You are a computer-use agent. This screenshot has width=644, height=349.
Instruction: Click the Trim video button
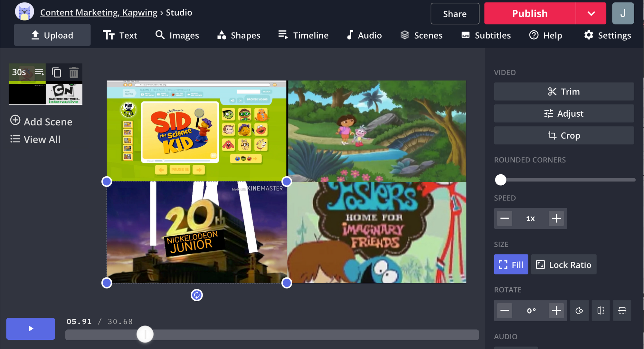pyautogui.click(x=564, y=91)
